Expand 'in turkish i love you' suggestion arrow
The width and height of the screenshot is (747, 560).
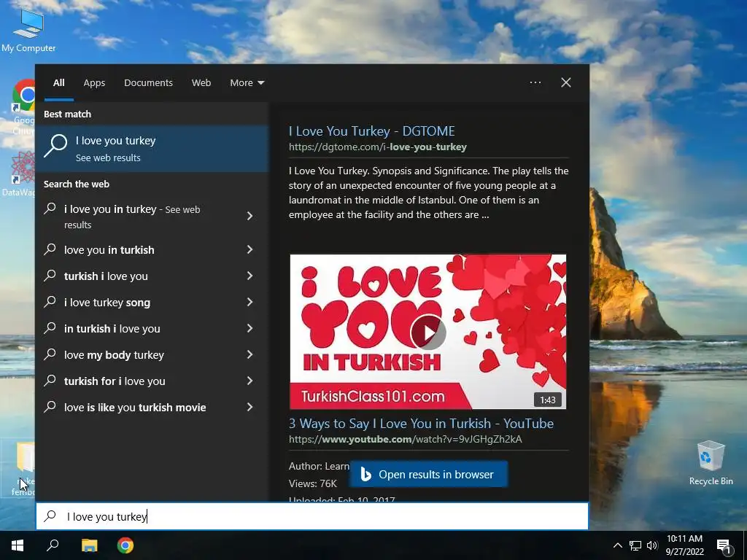click(x=249, y=328)
